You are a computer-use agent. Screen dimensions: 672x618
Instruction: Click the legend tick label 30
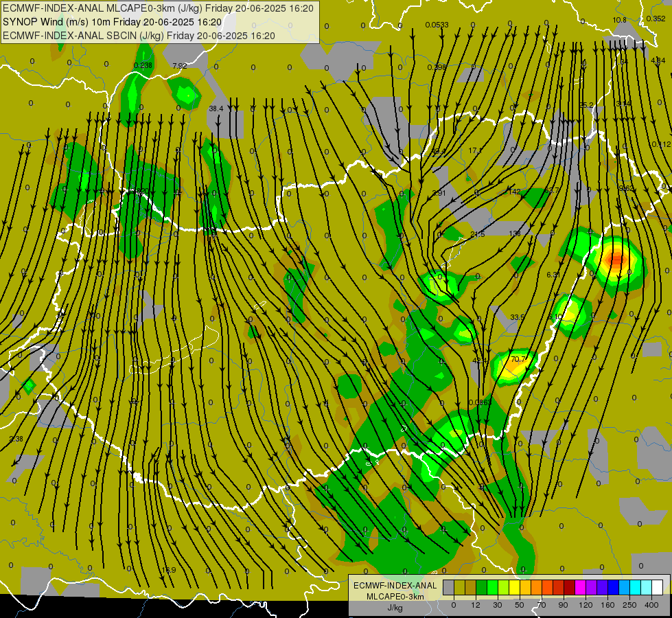497,605
